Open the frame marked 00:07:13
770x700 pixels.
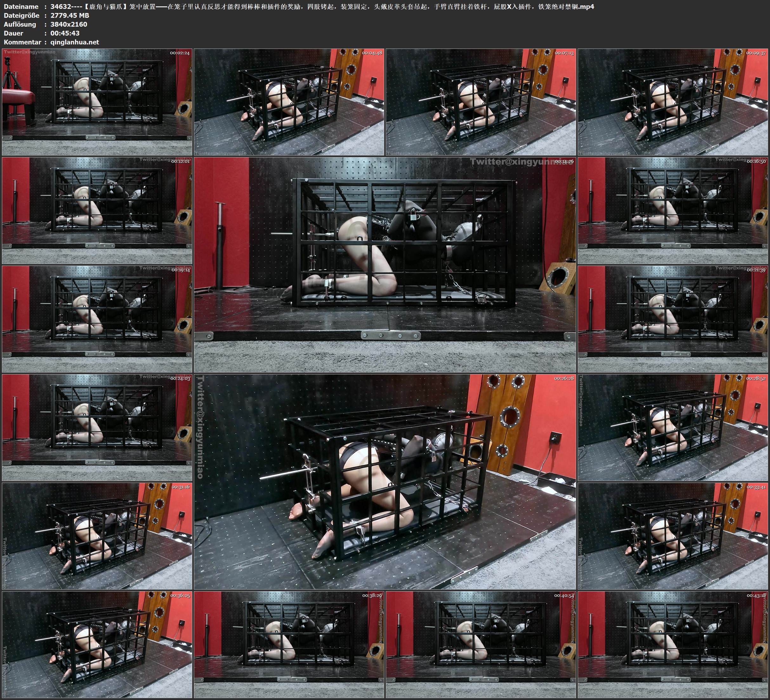481,102
